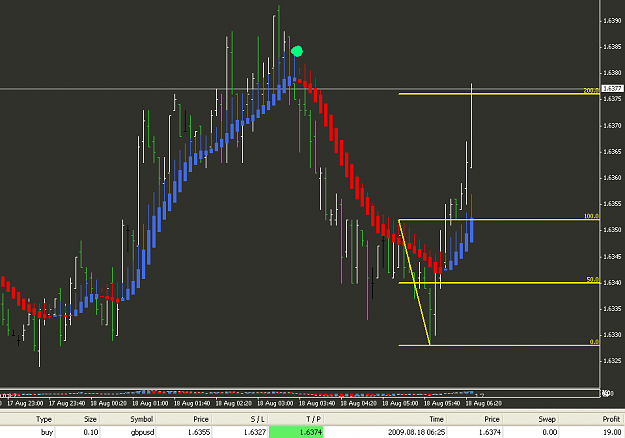Select the 100.0 Fibonacci level line
This screenshot has width=625, height=438.
(x=499, y=220)
